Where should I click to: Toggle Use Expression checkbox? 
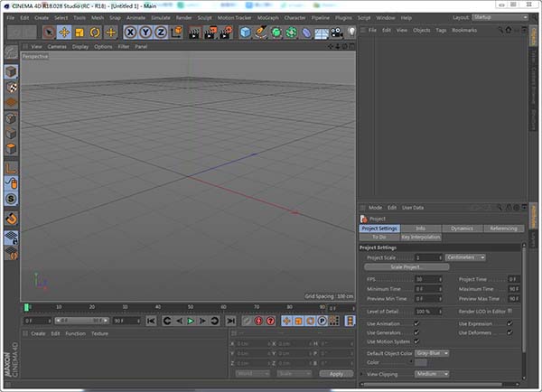(509, 323)
